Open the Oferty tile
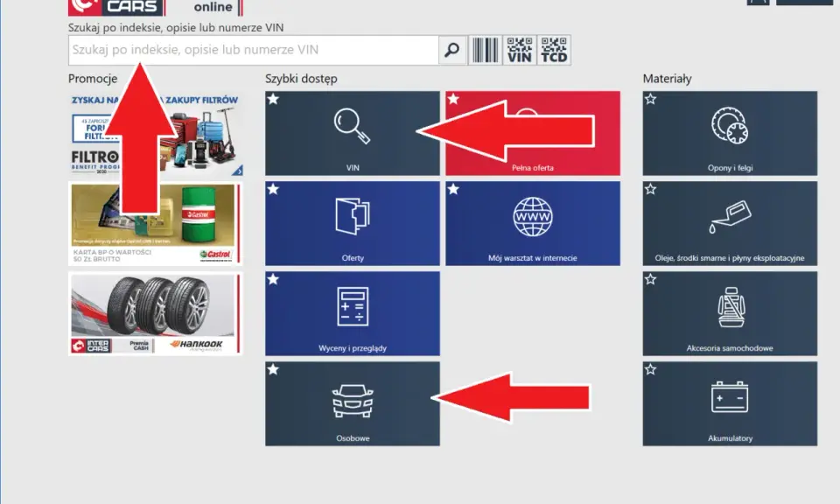Image resolution: width=840 pixels, height=504 pixels. point(353,223)
